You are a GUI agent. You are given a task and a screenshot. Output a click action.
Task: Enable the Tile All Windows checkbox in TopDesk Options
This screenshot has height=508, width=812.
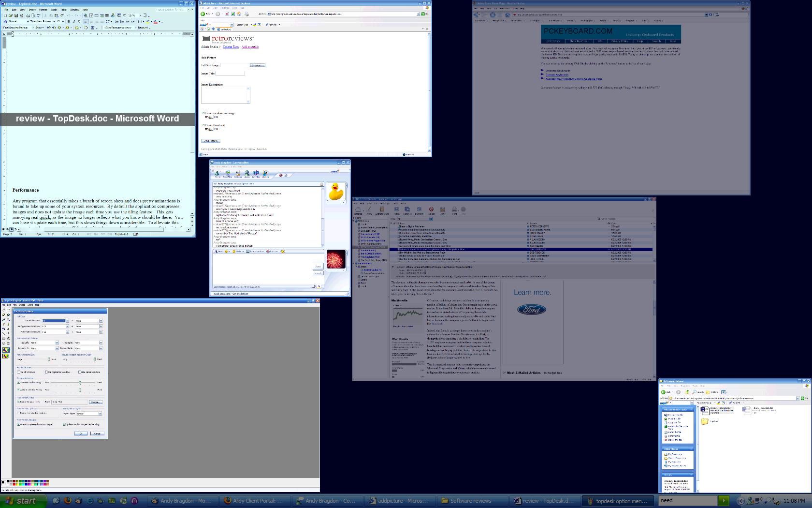click(x=18, y=372)
